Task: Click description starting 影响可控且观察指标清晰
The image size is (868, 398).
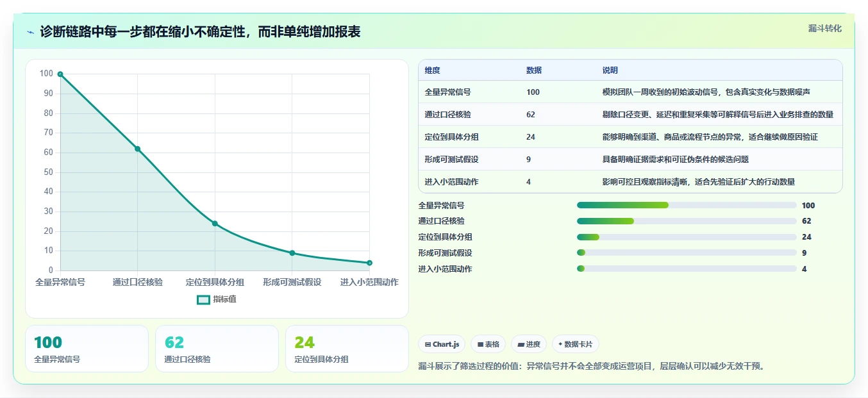Action: coord(698,182)
